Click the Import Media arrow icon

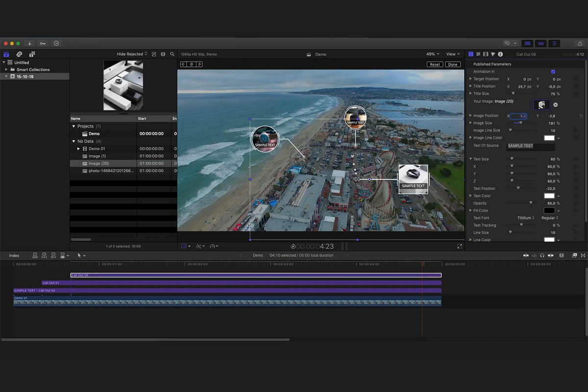tap(29, 43)
